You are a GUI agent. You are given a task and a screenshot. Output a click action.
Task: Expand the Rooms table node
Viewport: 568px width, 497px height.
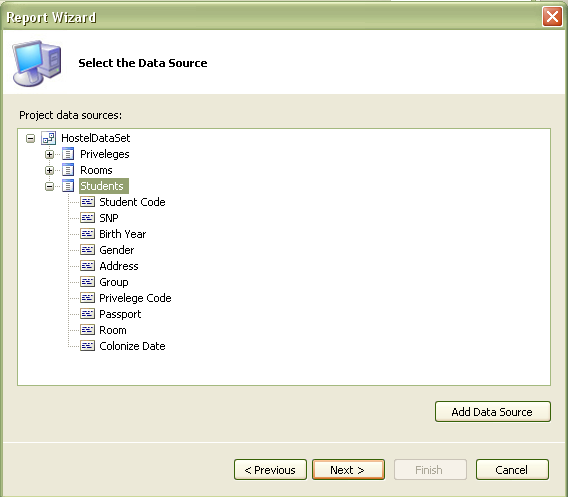(x=49, y=170)
